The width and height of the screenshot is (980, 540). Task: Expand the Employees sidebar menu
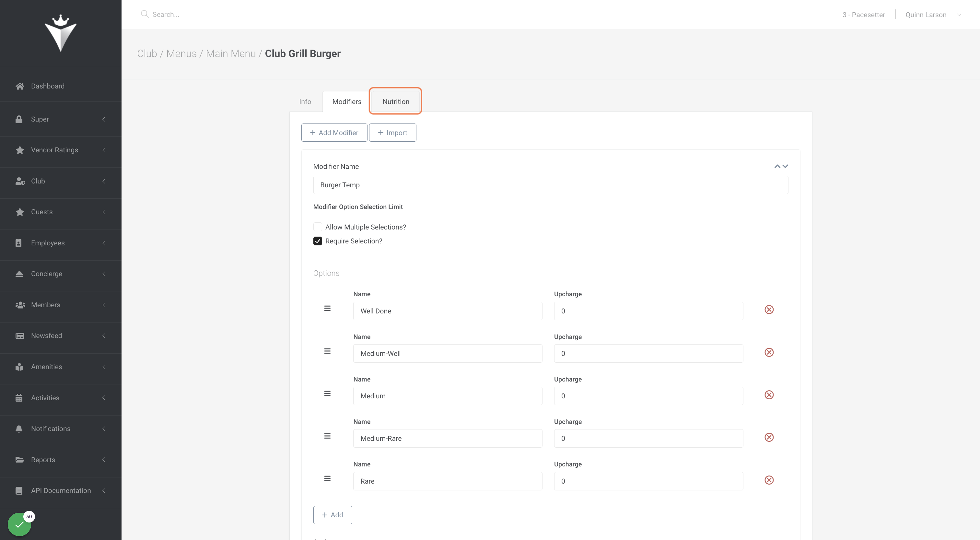61,243
